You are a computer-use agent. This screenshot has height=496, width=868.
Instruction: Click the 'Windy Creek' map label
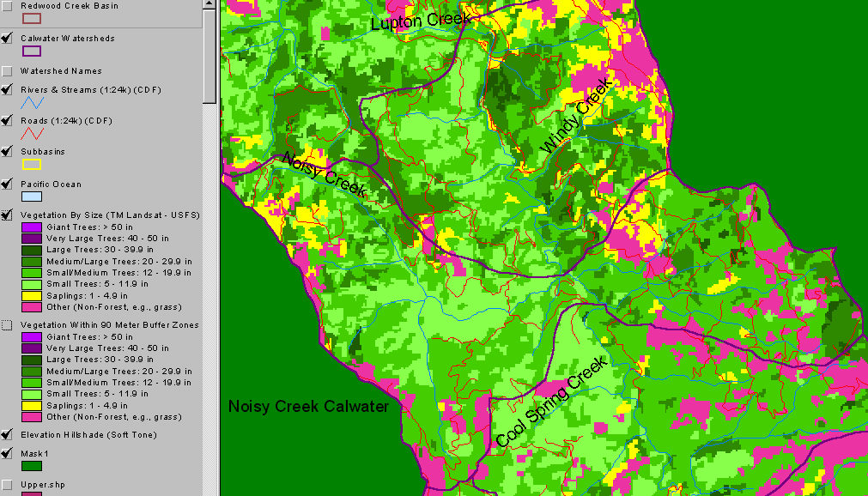coord(576,116)
